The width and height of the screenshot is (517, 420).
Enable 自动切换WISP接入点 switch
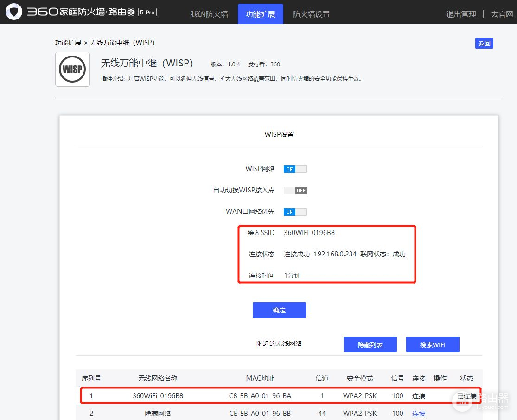tap(295, 191)
